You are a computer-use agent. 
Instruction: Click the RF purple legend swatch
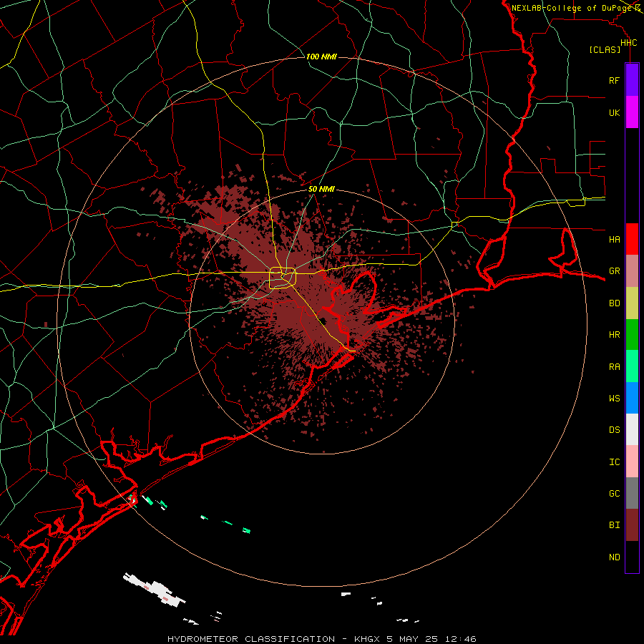[632, 80]
